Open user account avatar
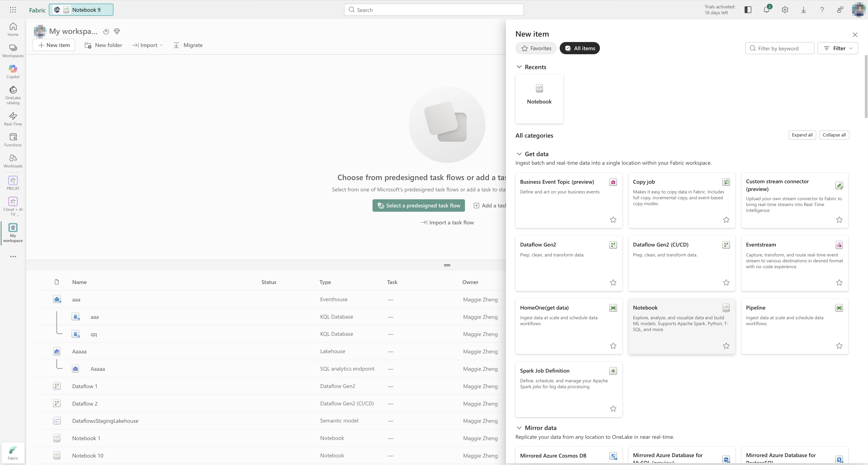 click(859, 9)
